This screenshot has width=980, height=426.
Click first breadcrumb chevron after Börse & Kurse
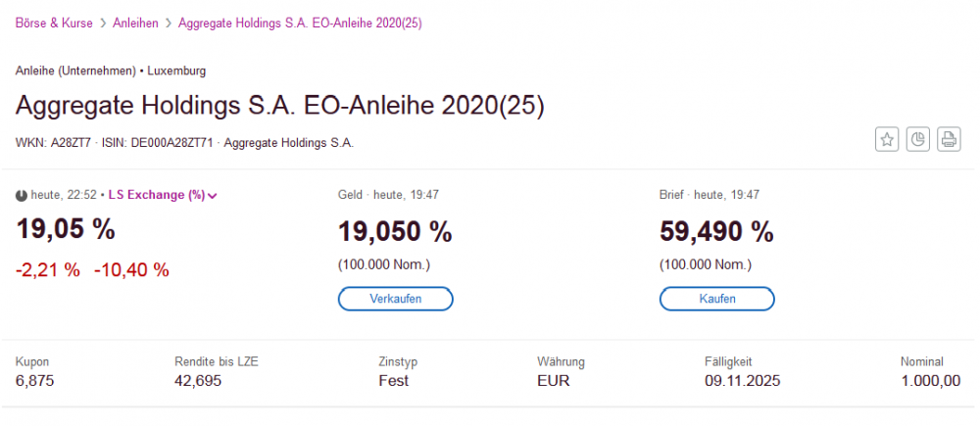click(x=102, y=23)
